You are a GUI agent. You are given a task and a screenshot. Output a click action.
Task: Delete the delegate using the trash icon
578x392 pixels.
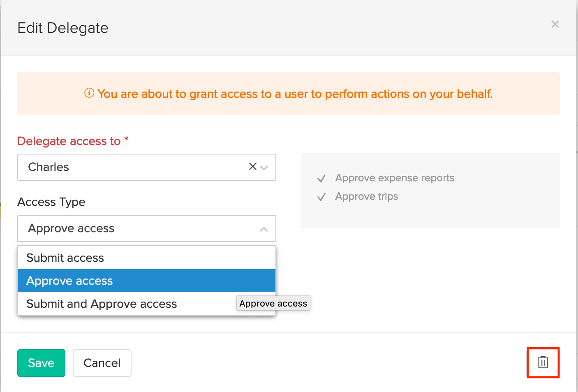click(x=543, y=362)
